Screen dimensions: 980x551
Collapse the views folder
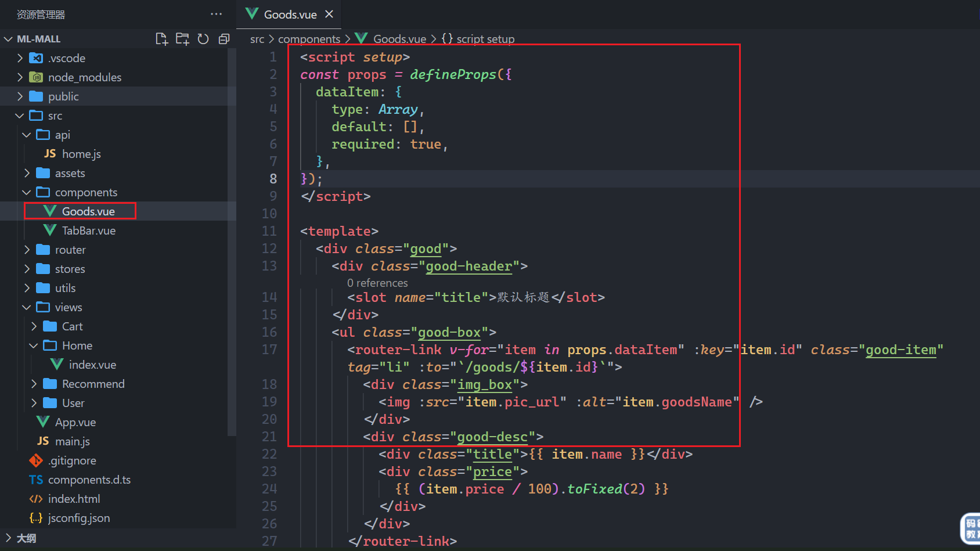click(27, 307)
